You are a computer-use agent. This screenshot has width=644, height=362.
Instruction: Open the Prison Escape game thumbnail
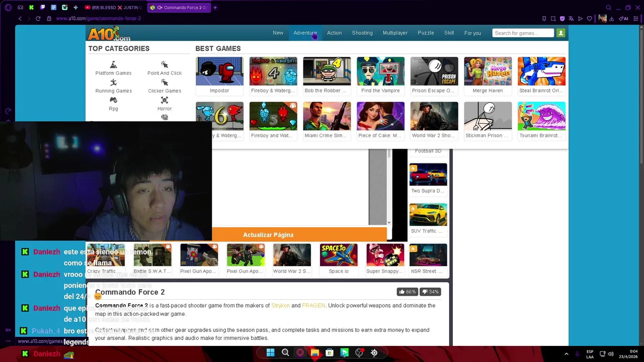click(434, 71)
